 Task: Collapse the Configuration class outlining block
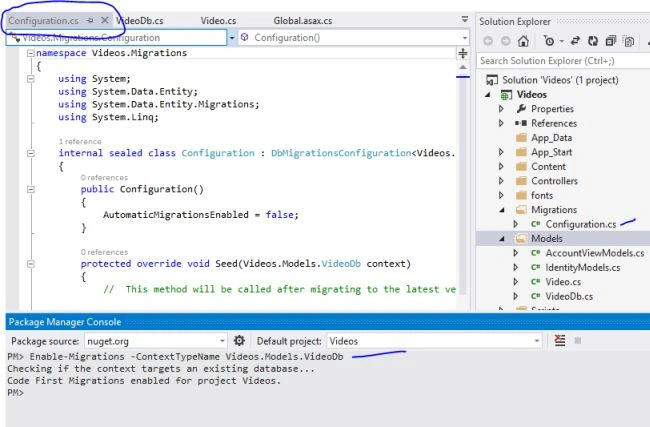click(x=30, y=153)
